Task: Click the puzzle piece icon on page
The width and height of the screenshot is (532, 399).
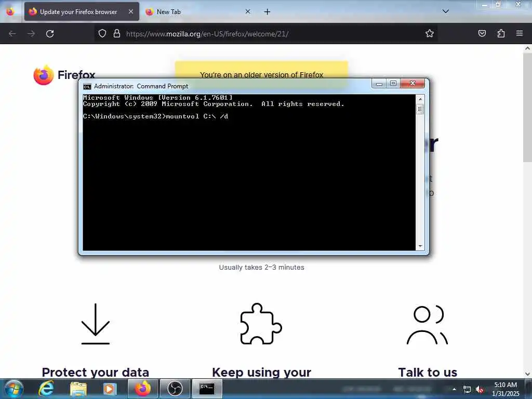Action: 261,324
